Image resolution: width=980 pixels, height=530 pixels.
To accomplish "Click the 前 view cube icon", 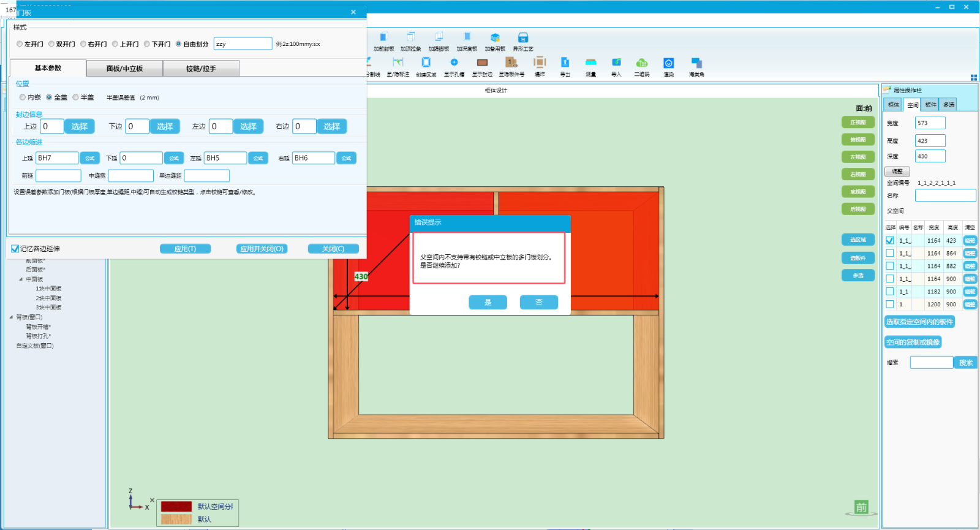I will tap(862, 507).
